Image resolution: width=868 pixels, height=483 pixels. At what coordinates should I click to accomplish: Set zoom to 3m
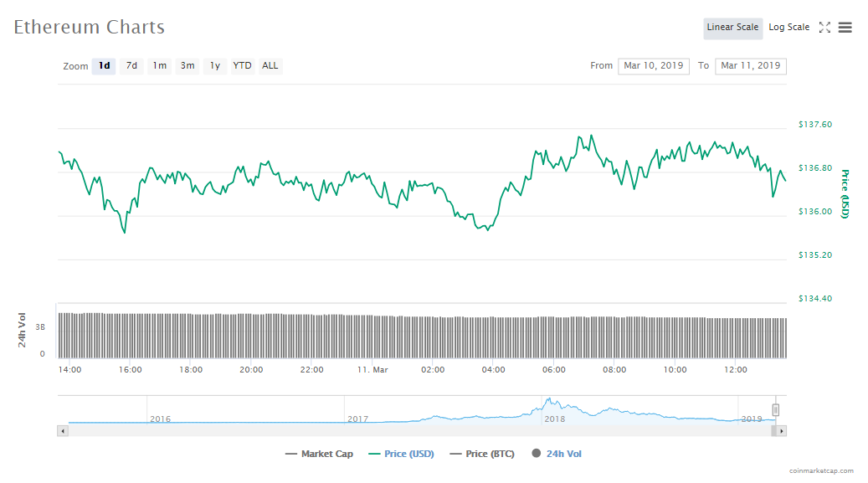point(187,65)
